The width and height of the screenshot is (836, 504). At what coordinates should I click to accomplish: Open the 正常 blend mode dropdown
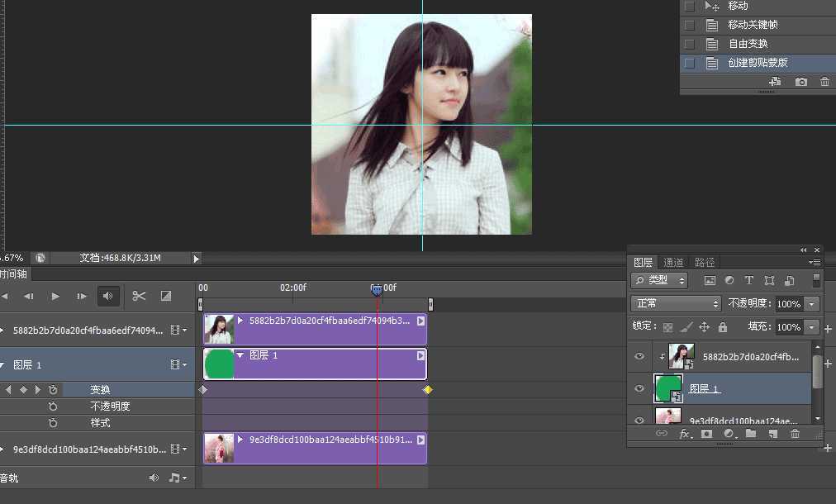pyautogui.click(x=676, y=303)
